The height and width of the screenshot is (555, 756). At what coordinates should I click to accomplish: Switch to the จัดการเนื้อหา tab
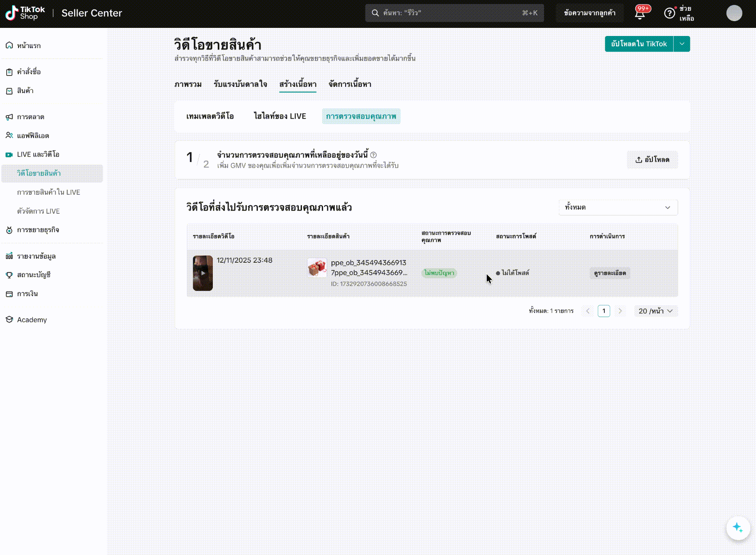click(350, 85)
